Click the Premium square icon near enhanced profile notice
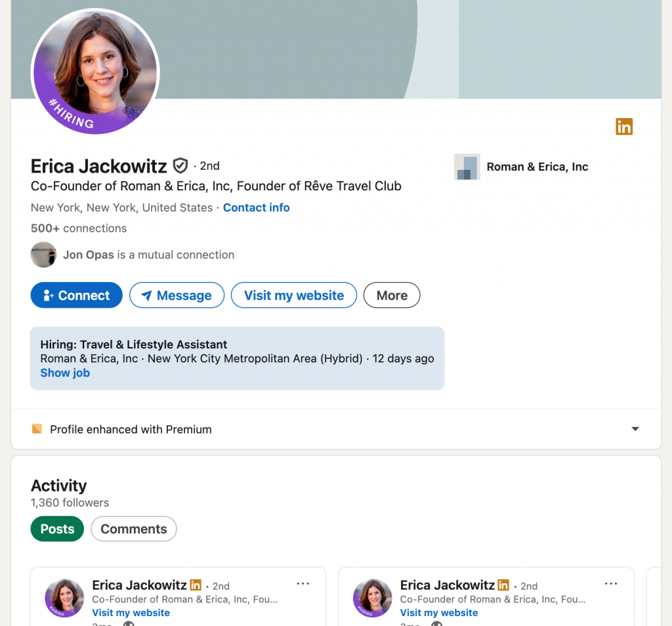Image resolution: width=672 pixels, height=626 pixels. coord(37,428)
